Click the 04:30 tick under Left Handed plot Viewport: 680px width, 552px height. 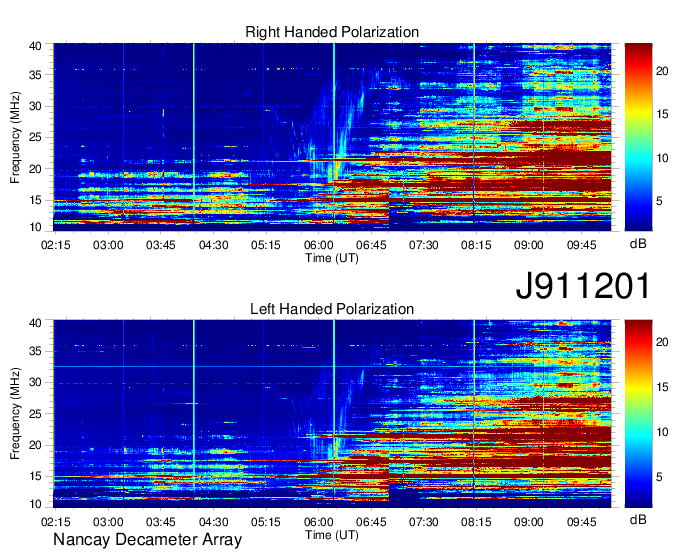213,522
